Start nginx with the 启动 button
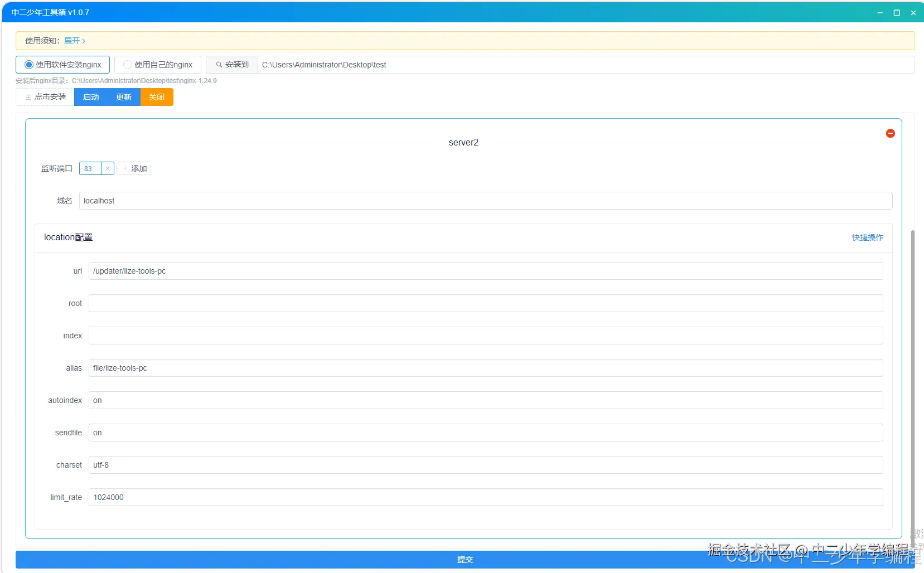924x573 pixels. point(91,97)
